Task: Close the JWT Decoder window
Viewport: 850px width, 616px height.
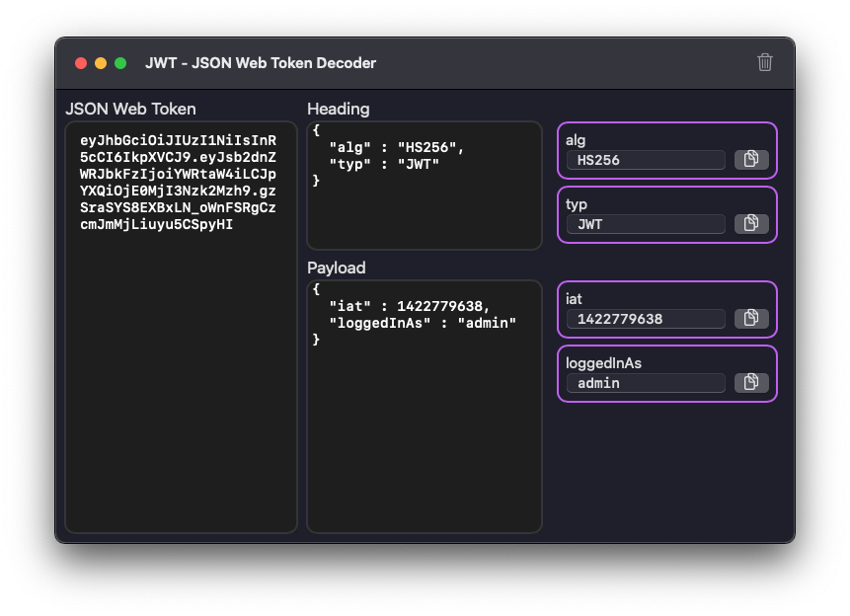Action: pyautogui.click(x=80, y=62)
